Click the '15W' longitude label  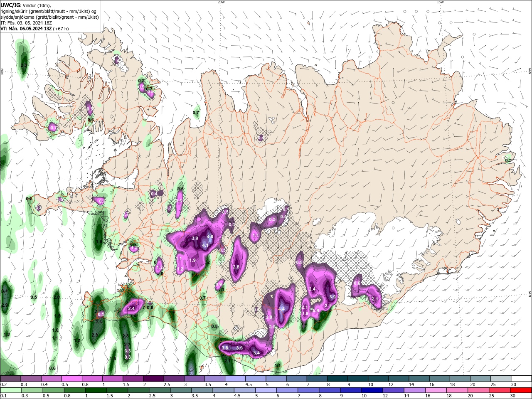pyautogui.click(x=440, y=2)
